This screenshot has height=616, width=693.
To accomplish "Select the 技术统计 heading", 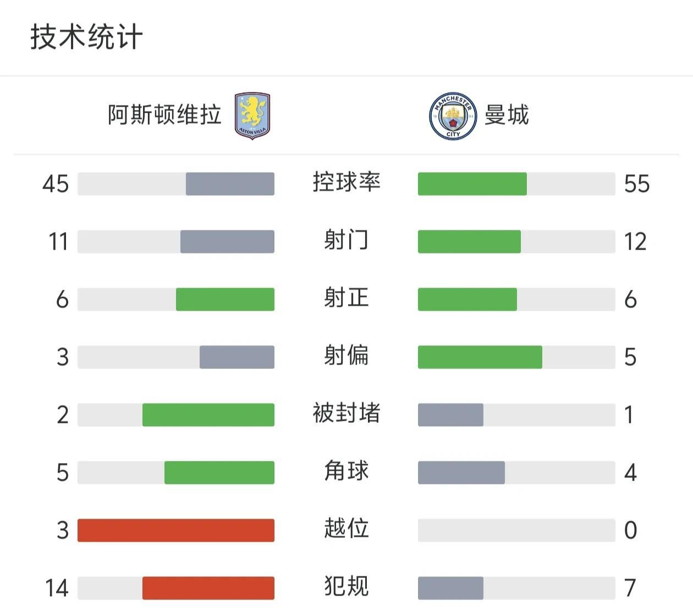I will [86, 37].
